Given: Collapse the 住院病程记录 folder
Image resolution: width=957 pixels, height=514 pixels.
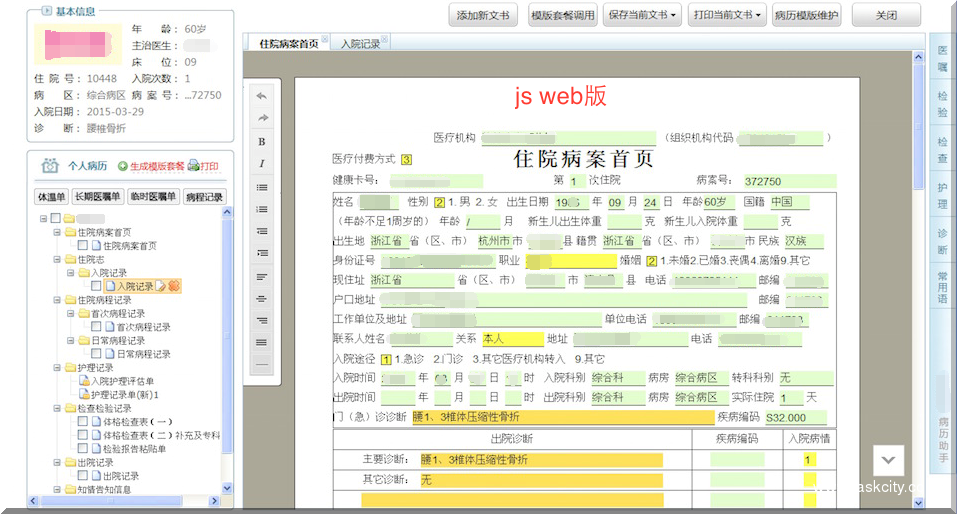Looking at the screenshot, I should pos(57,300).
